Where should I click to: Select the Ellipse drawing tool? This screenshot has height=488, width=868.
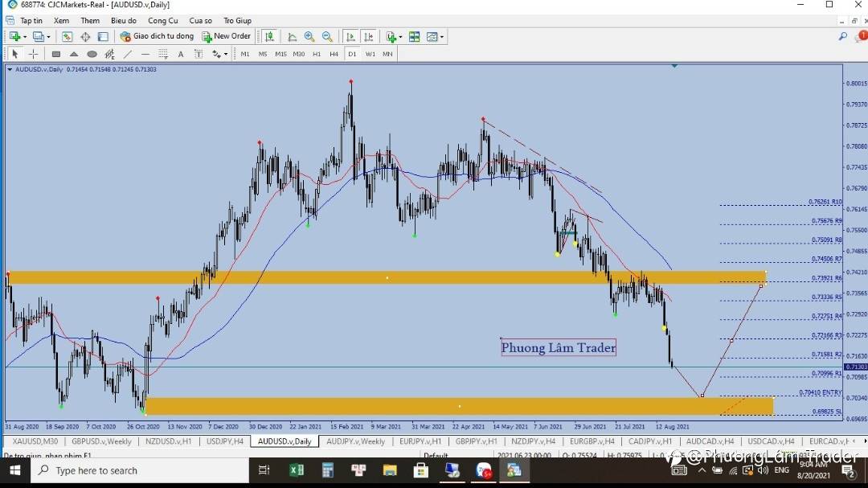(92, 54)
